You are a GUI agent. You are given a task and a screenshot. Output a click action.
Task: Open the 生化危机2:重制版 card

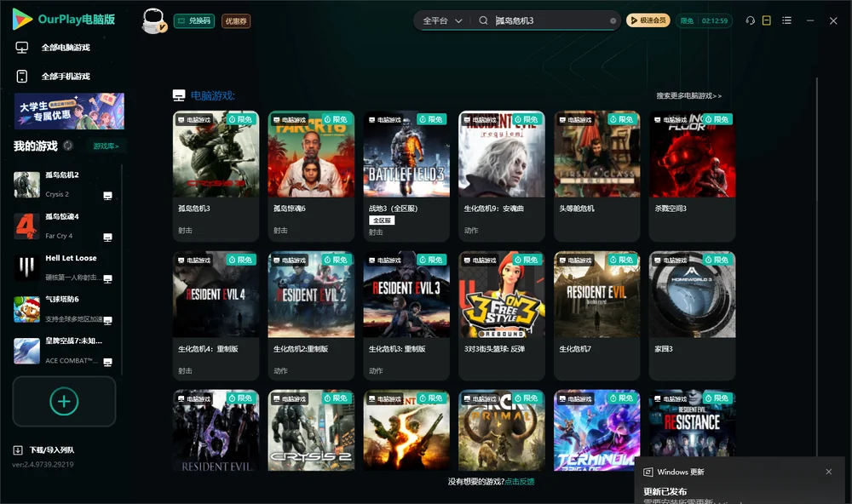pos(311,316)
